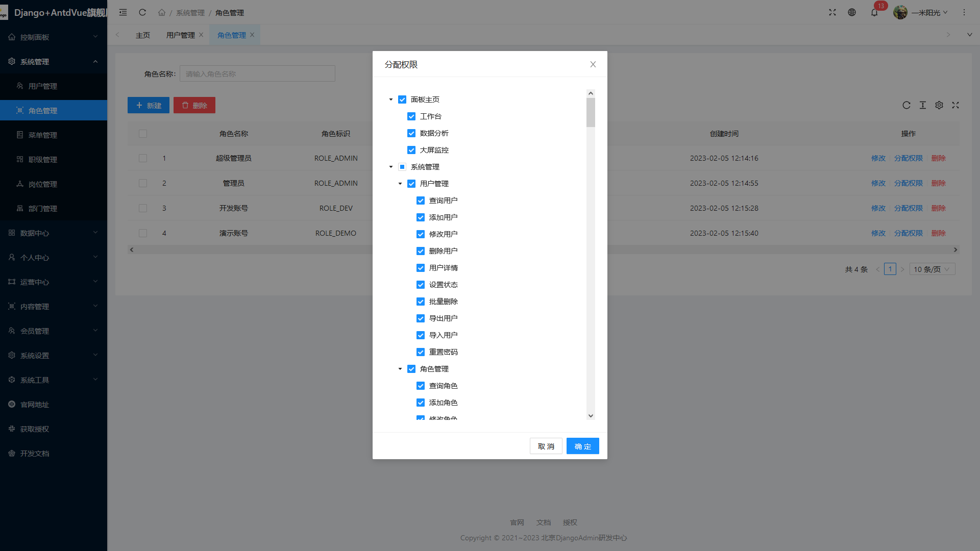Screen dimensions: 980x551
Task: Click the 确定 confirm button
Action: 582,446
